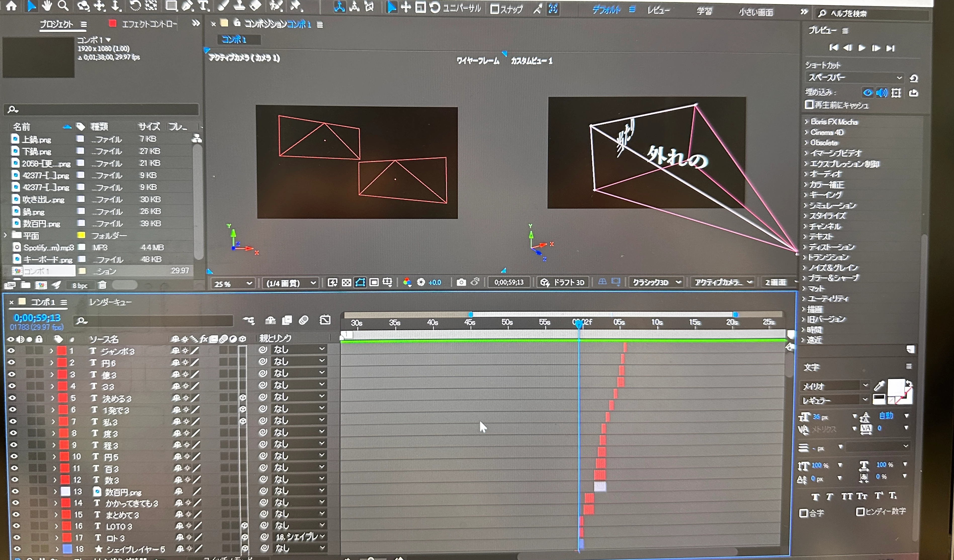Select the Zoom magnifier tool
This screenshot has width=954, height=560.
63,6
